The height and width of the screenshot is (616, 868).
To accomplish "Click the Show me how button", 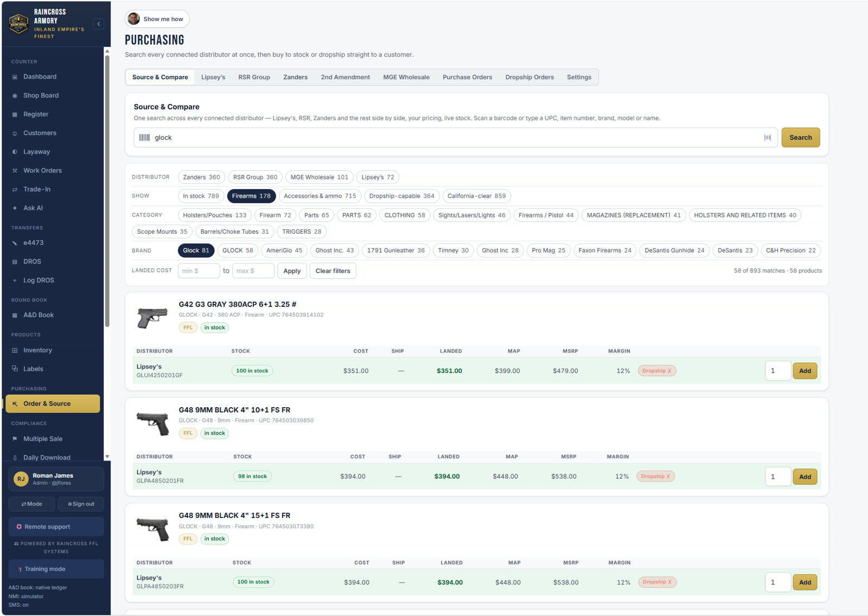I will (x=157, y=19).
